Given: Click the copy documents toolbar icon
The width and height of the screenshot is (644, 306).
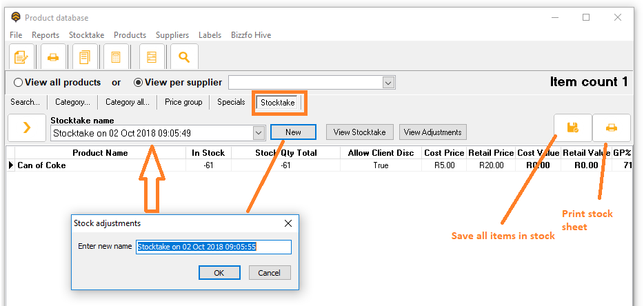Looking at the screenshot, I should coord(85,57).
